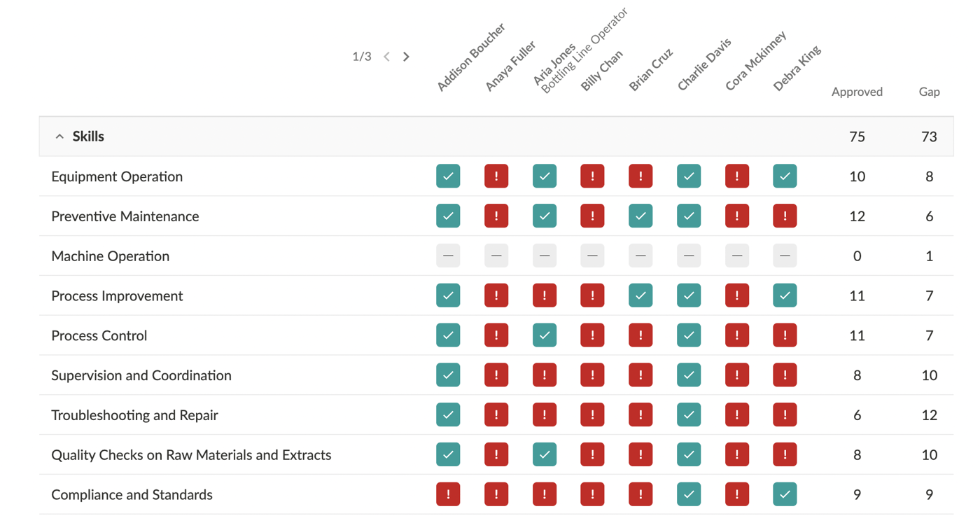
Task: Toggle Anaya Fuller's status for Equipment Operation
Action: [496, 176]
